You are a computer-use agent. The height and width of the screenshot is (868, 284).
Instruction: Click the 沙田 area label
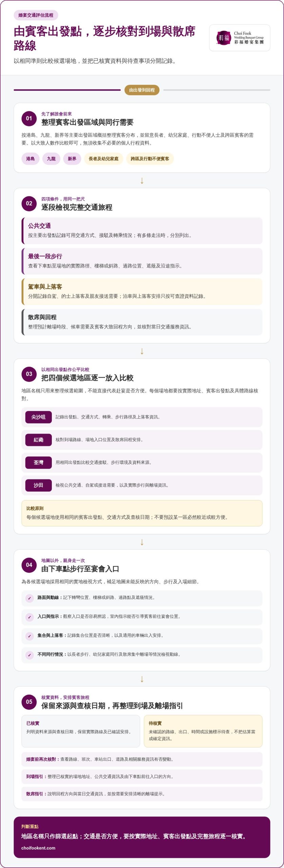38,485
